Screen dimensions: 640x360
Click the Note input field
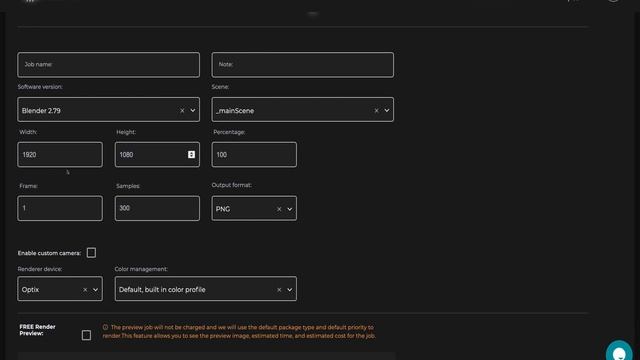pyautogui.click(x=302, y=64)
